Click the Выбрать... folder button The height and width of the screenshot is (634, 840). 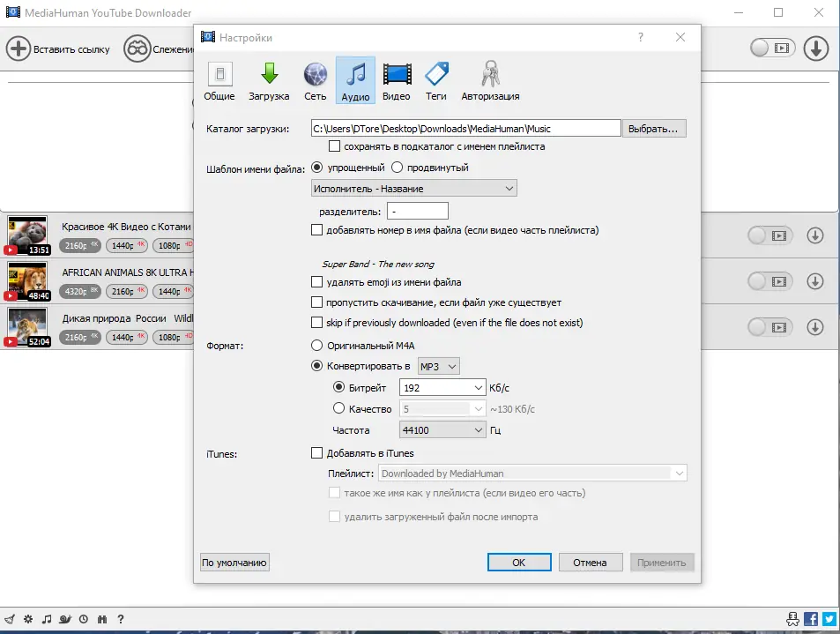[x=653, y=129]
